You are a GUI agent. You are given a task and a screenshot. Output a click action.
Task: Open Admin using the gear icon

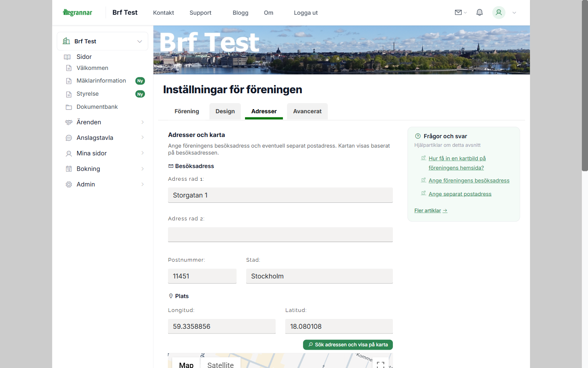pos(69,184)
